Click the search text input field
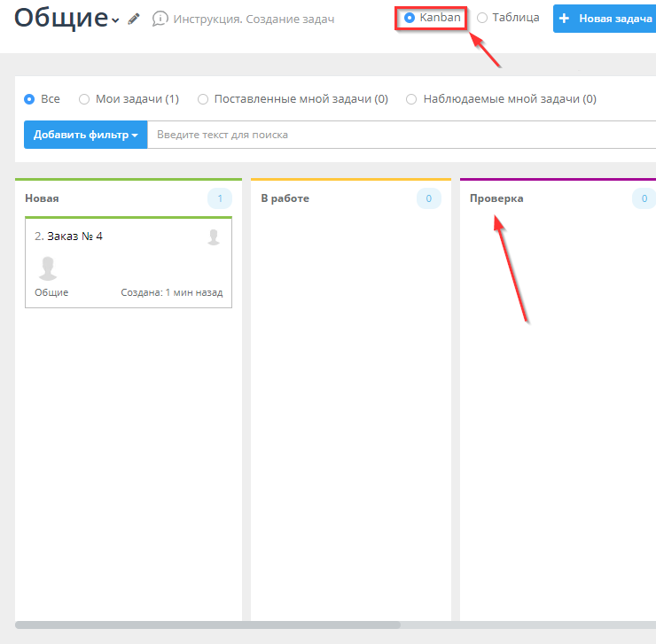The image size is (656, 644). [399, 135]
